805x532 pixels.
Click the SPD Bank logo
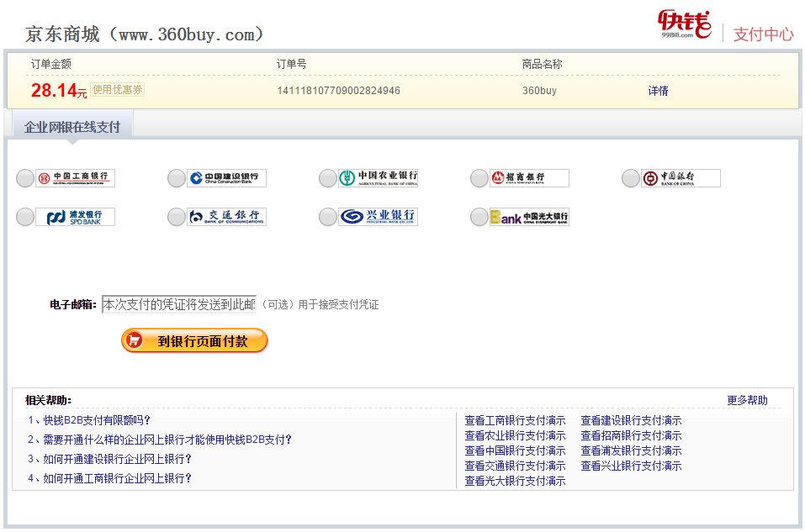point(75,217)
